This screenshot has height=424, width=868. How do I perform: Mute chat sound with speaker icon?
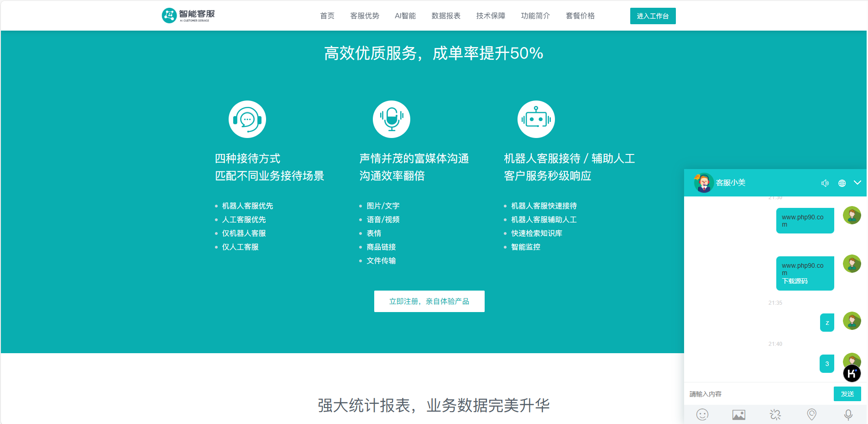point(825,183)
